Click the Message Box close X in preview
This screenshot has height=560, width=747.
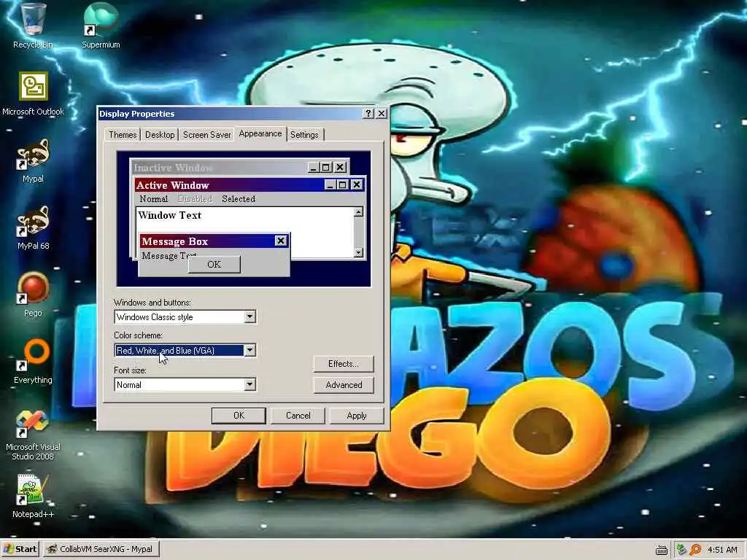281,241
